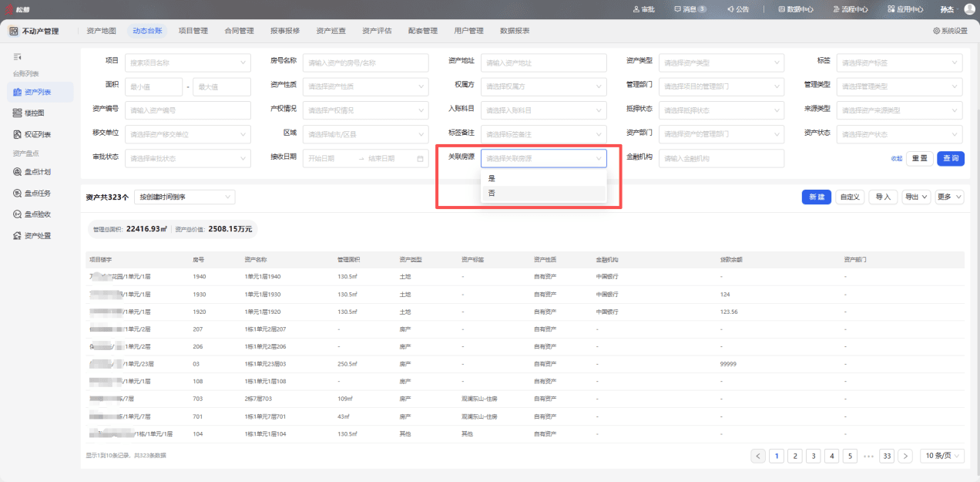Go to page 2 in pagination
Screen dimensions: 980x482
tap(794, 456)
